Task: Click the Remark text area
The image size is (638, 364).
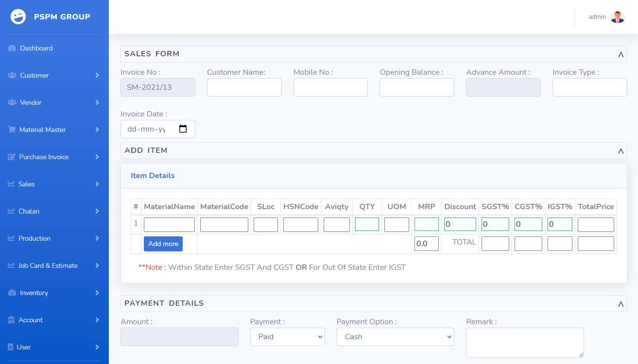Action: point(524,342)
